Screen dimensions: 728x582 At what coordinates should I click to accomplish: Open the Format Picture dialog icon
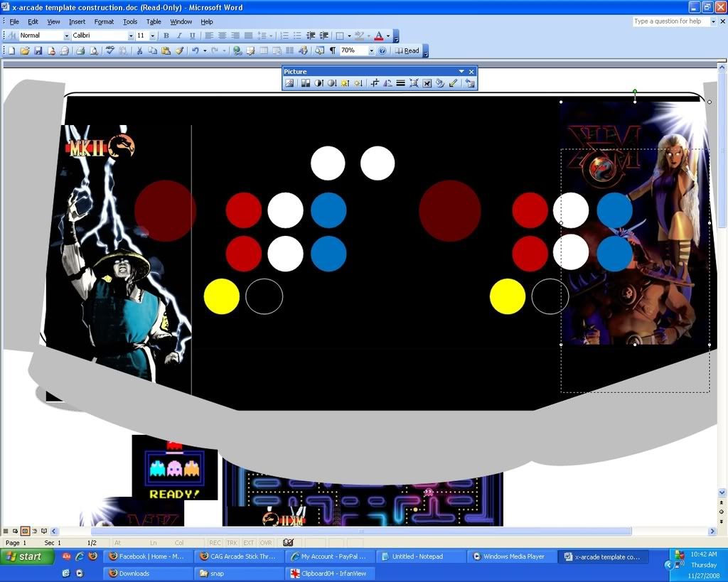[440, 83]
